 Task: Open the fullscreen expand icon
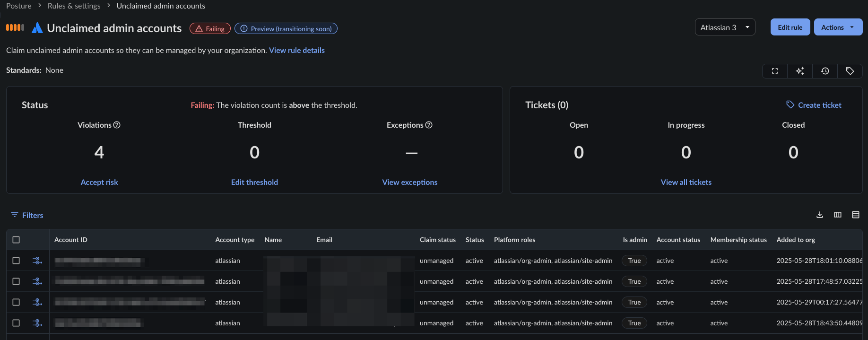click(775, 71)
